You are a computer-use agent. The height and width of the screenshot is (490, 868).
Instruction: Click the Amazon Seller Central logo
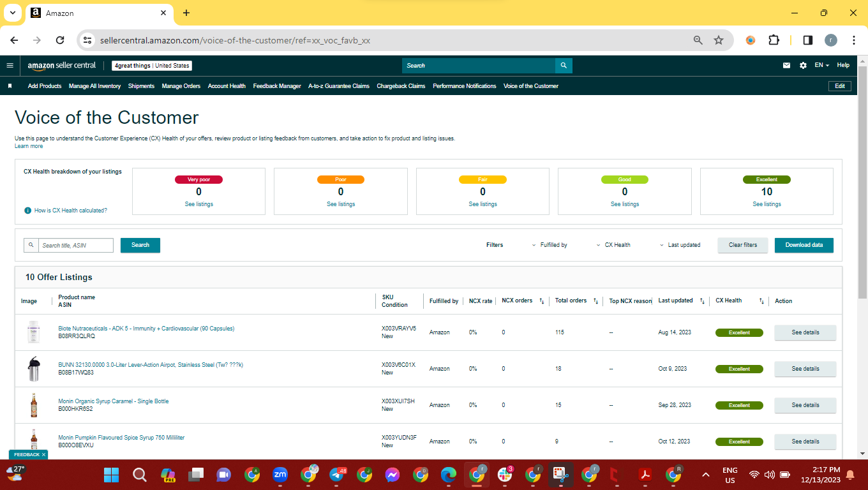[62, 65]
